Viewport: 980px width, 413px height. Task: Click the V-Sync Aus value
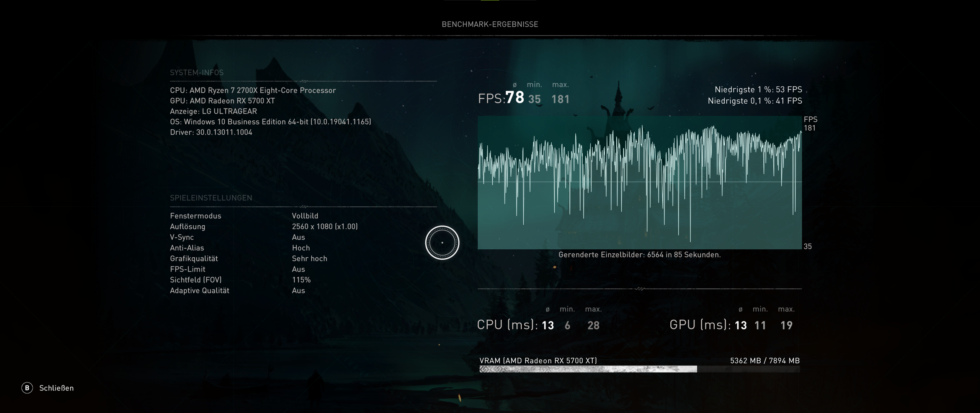(298, 237)
